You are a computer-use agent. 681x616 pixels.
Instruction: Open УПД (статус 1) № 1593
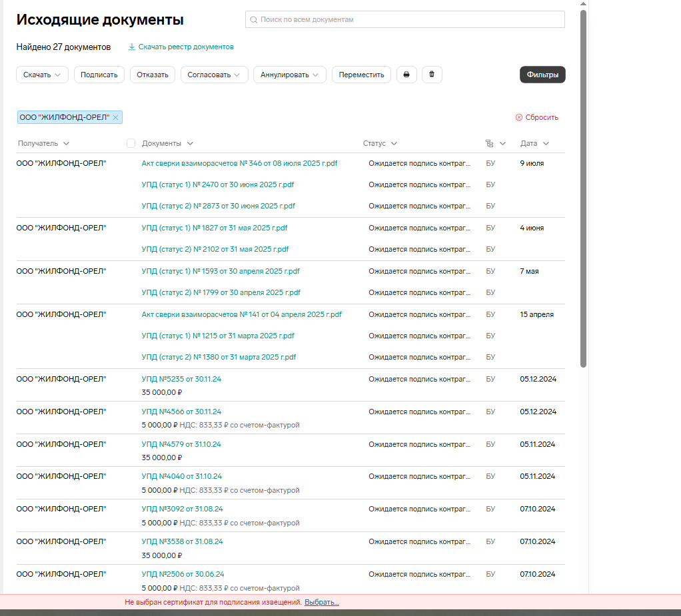coord(221,271)
